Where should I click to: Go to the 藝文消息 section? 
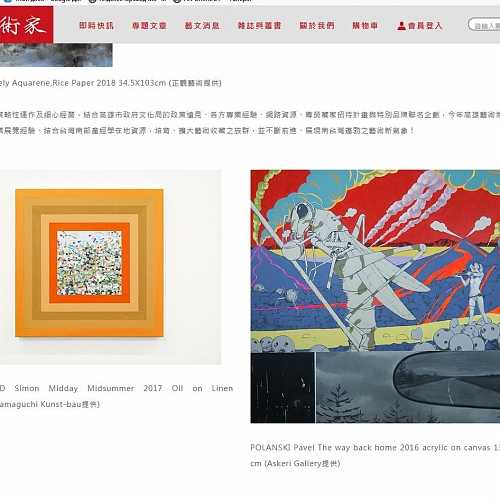[x=202, y=26]
